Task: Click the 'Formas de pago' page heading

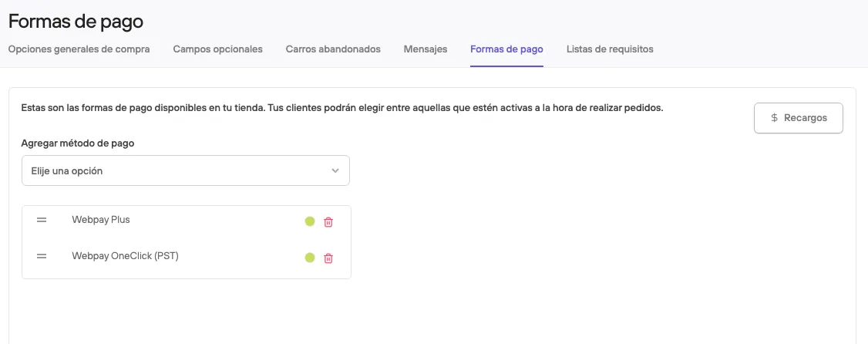Action: [x=76, y=22]
